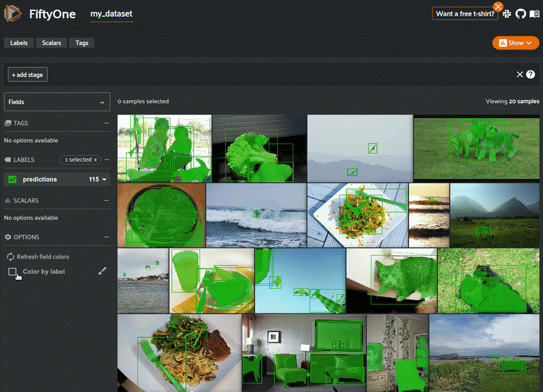Click the '+ add stage' button
543x392 pixels.
pos(27,74)
